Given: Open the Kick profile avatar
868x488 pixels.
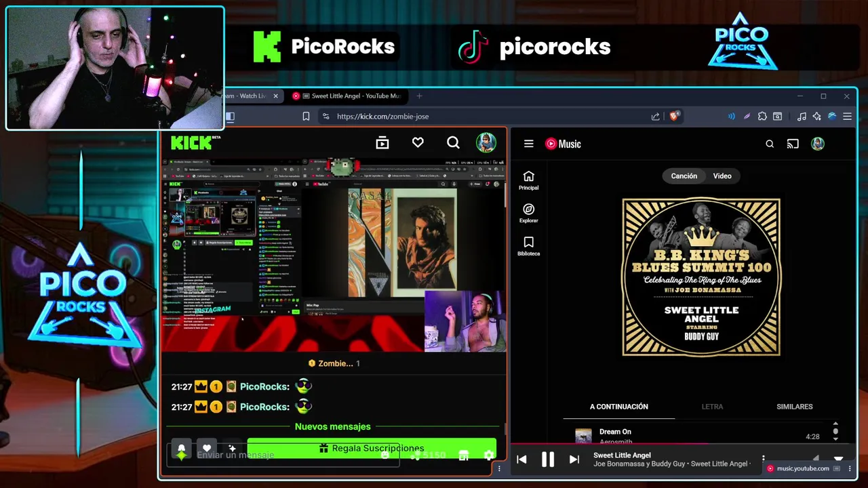Looking at the screenshot, I should (486, 142).
